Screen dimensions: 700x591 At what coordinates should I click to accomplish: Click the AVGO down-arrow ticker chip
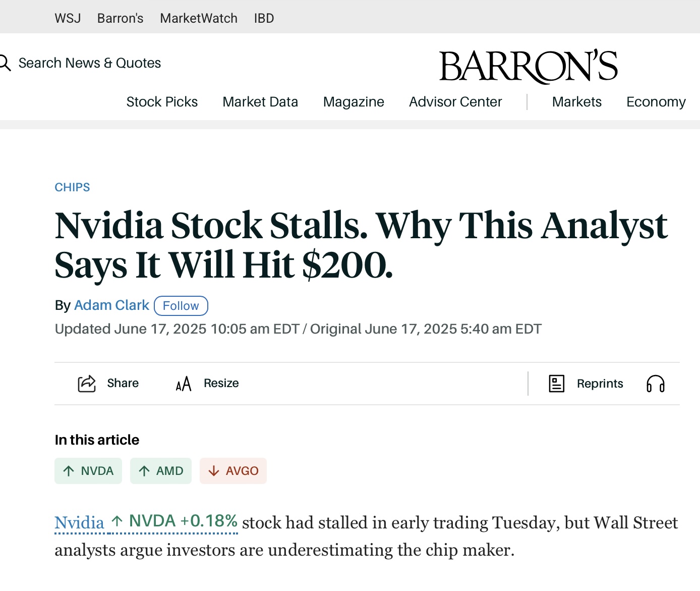pos(233,471)
